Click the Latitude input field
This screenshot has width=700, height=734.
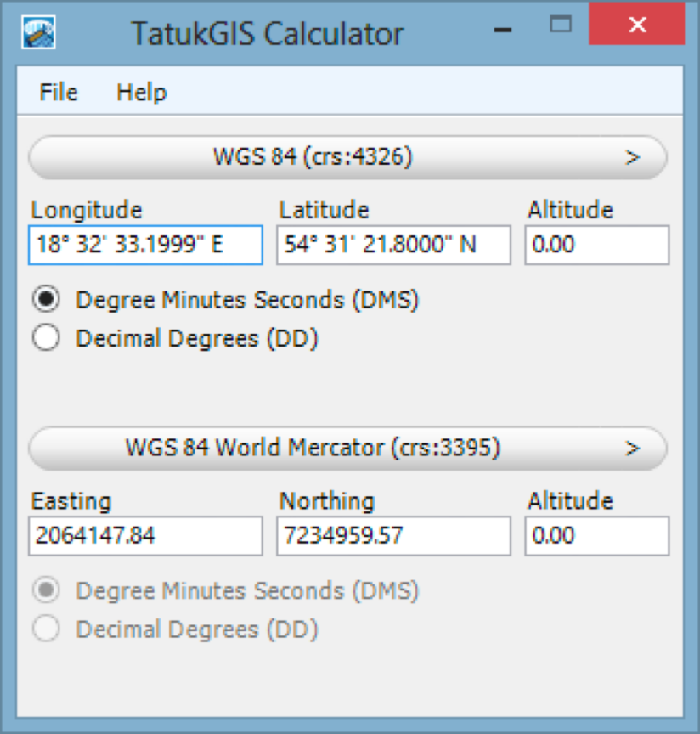(x=393, y=245)
